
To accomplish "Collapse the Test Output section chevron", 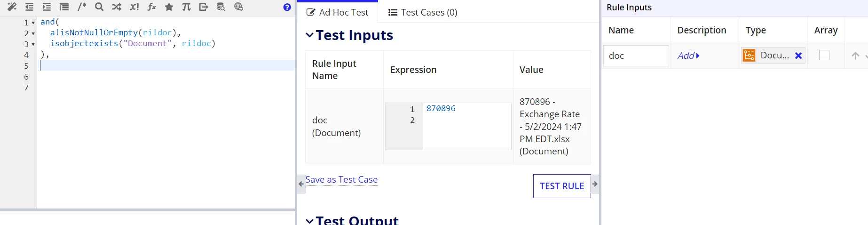I will [309, 220].
